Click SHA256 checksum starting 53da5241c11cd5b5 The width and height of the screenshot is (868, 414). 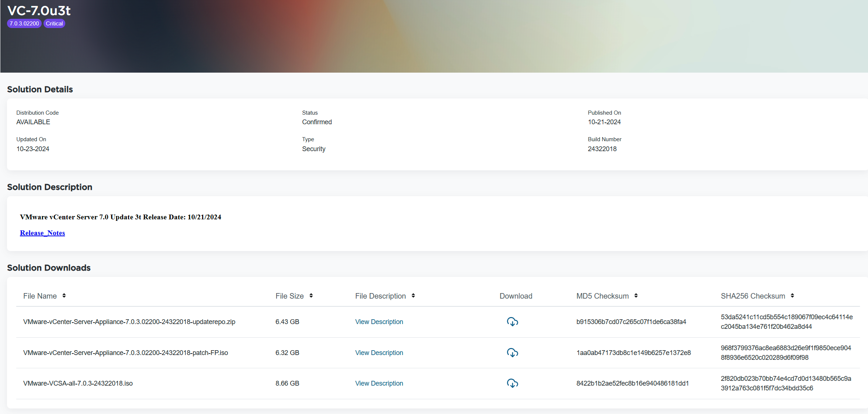point(787,322)
